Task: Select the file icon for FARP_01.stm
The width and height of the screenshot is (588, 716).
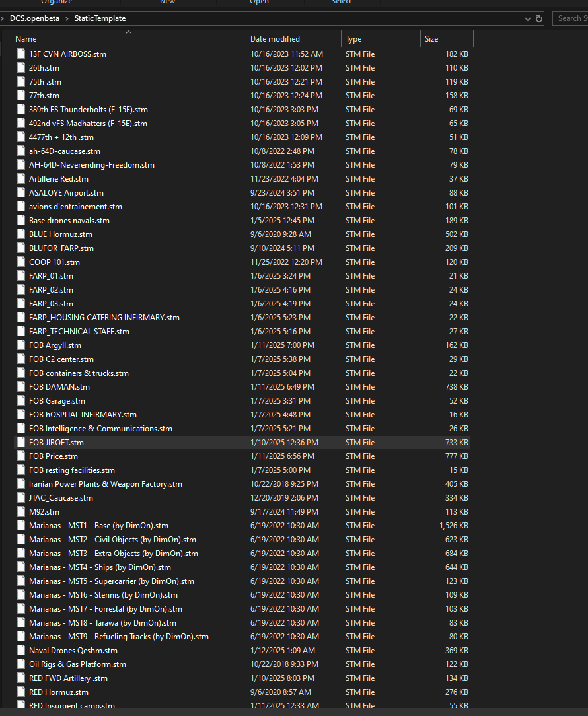Action: (20, 275)
